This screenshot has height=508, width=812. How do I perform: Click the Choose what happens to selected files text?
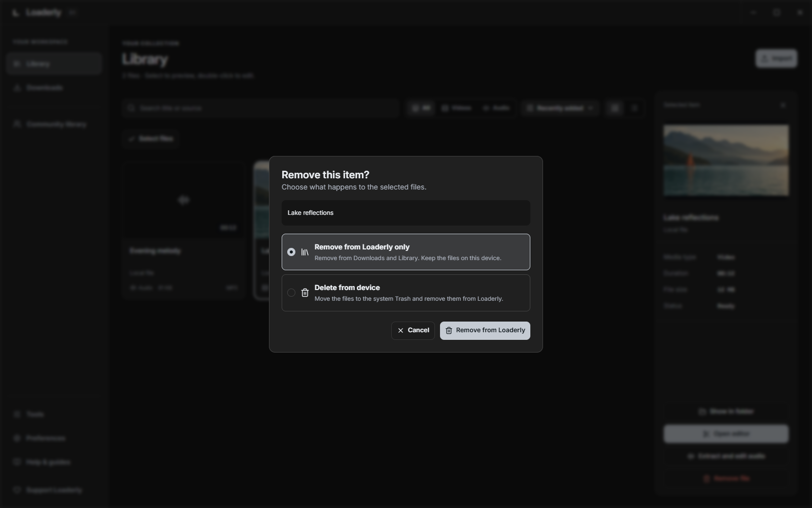tap(354, 187)
